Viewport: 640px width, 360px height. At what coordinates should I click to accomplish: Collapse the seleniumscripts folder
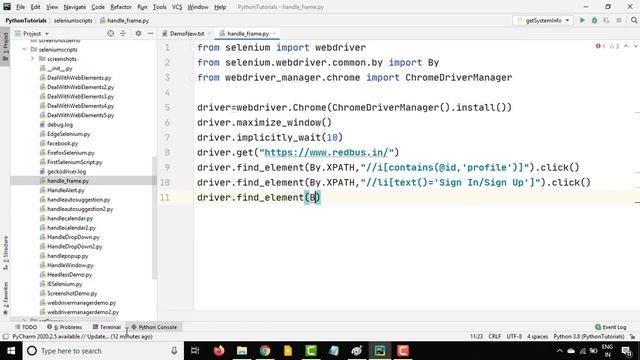click(x=24, y=49)
